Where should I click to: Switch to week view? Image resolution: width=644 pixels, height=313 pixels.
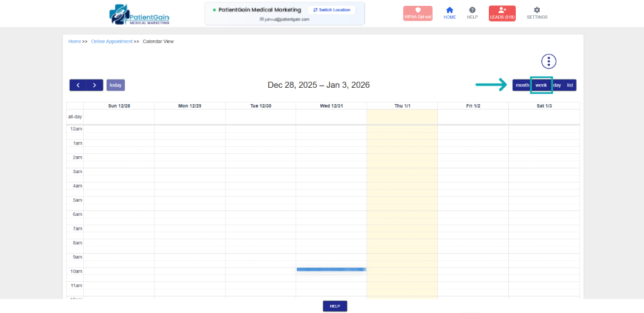point(541,85)
